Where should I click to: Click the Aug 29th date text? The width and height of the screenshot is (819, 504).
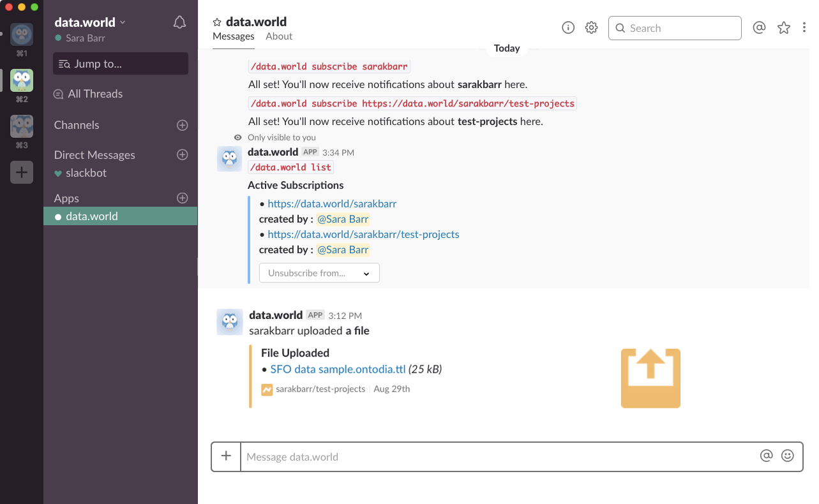click(x=392, y=389)
